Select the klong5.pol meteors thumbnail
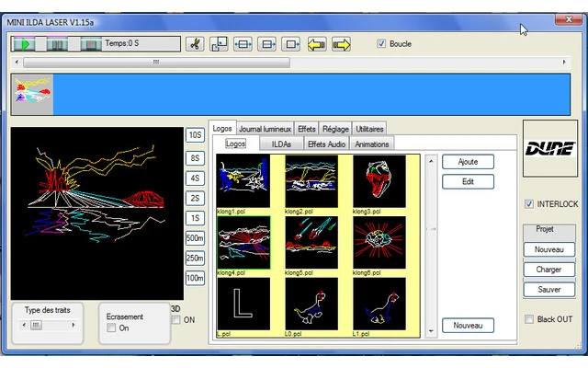This screenshot has height=368, width=588. [x=311, y=243]
